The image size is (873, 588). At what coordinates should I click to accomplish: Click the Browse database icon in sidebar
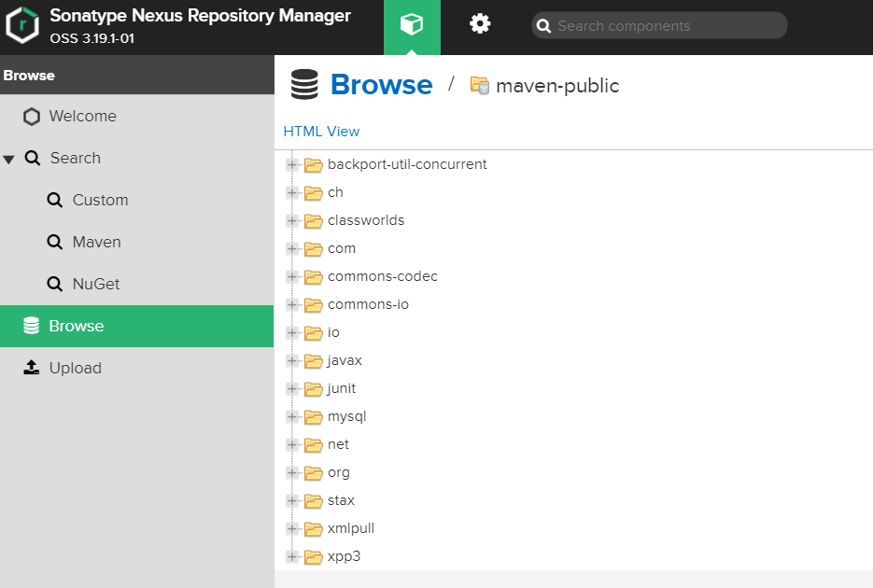click(x=31, y=326)
